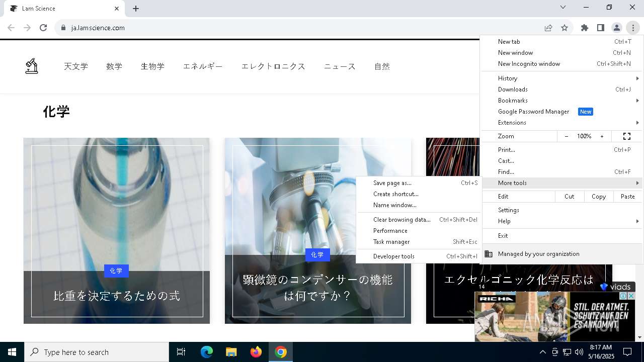Select New window menu item
The image size is (644, 362).
(562, 53)
